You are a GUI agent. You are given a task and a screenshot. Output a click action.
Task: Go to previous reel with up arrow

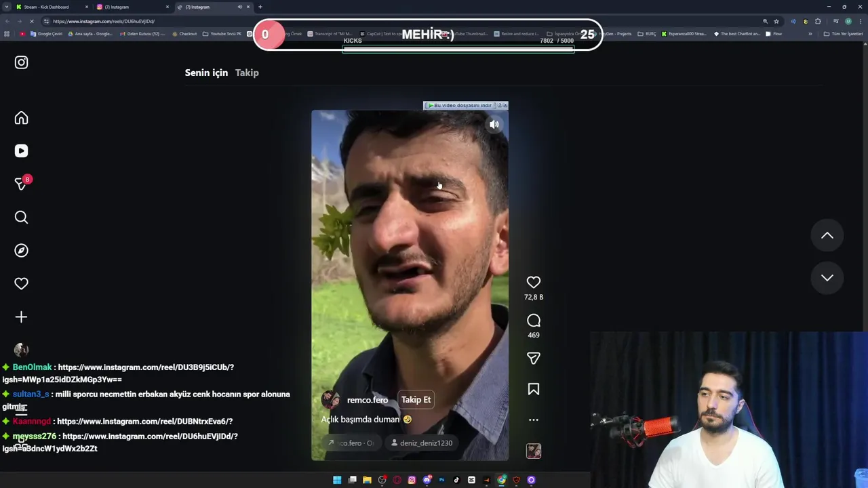[x=827, y=235]
